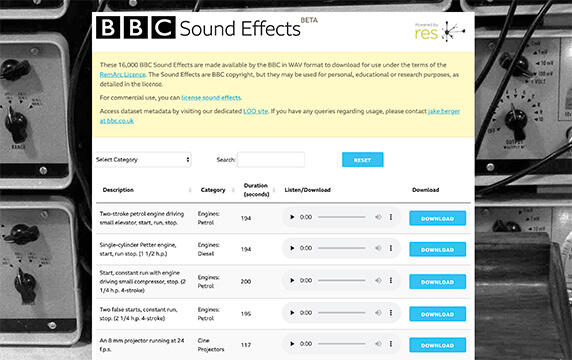
Task: Open the LOD site link
Action: [255, 111]
